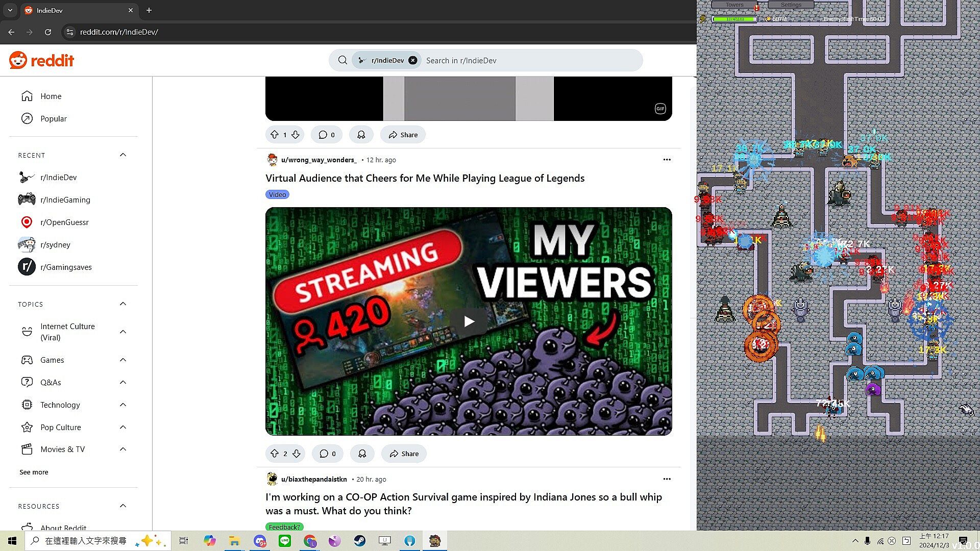Downvote the Virtual Audience video post
Image resolution: width=980 pixels, height=551 pixels.
(x=297, y=454)
